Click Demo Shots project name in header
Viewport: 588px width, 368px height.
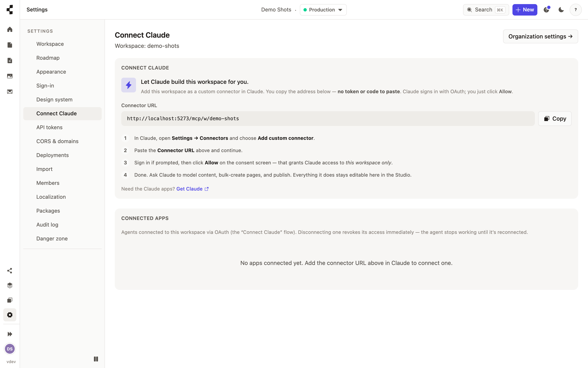[276, 10]
